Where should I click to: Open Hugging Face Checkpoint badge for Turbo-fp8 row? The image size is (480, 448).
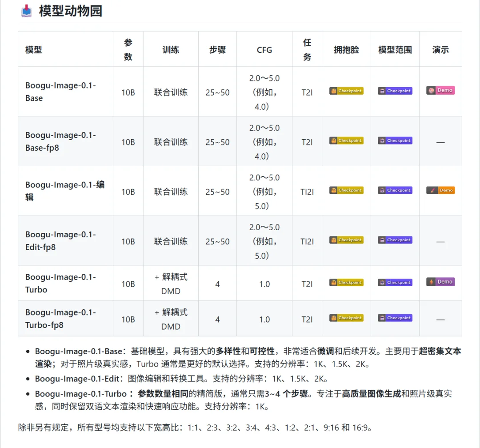346,318
